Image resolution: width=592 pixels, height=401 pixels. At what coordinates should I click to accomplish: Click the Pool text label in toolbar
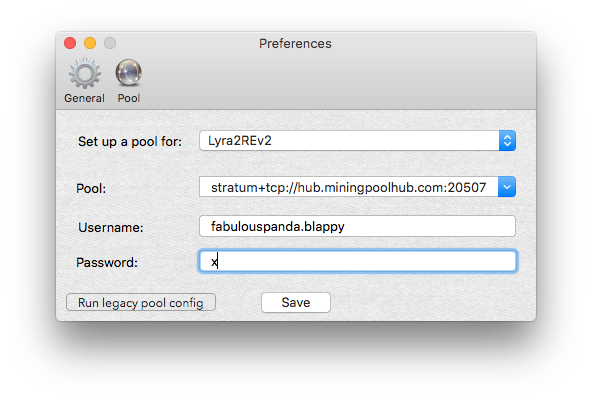click(x=128, y=98)
